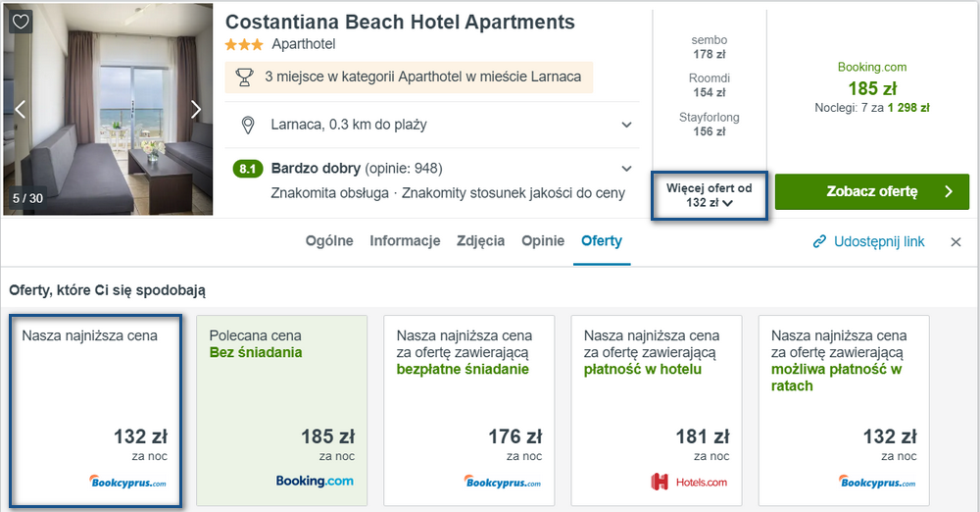Viewport: 980px width, 512px height.
Task: Choose the Hotels.com 181 zł offer card
Action: tap(657, 411)
